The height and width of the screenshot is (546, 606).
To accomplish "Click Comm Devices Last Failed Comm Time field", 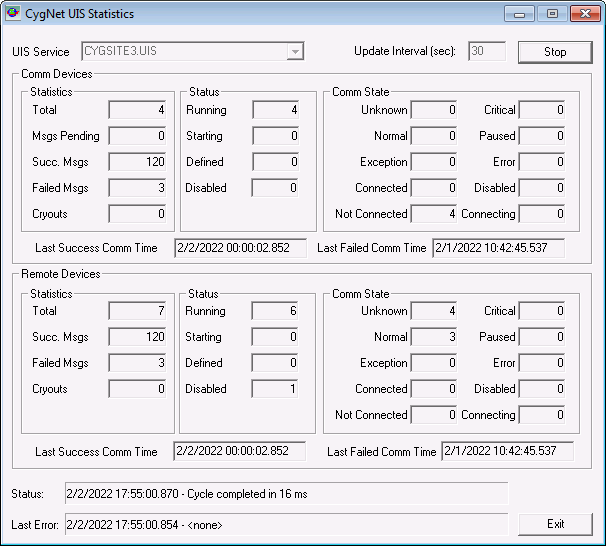I will pyautogui.click(x=499, y=248).
